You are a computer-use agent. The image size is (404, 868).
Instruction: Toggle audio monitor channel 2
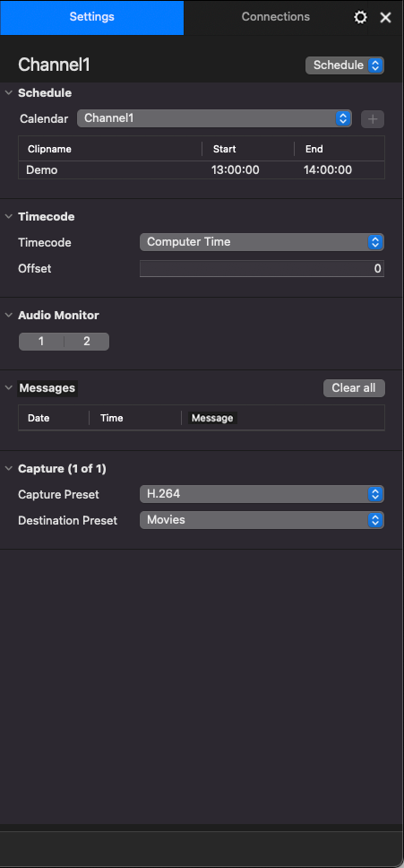(87, 342)
